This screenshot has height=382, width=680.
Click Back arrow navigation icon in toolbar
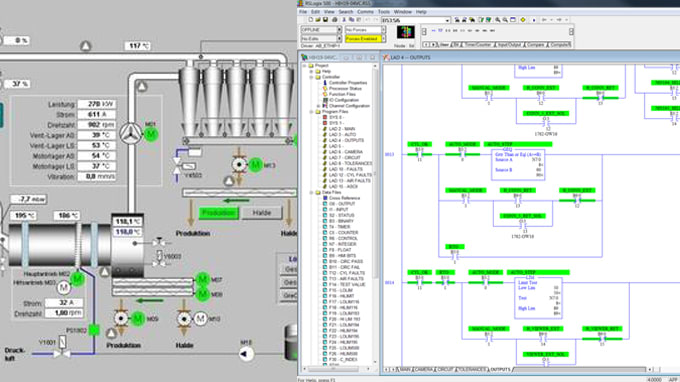545,20
